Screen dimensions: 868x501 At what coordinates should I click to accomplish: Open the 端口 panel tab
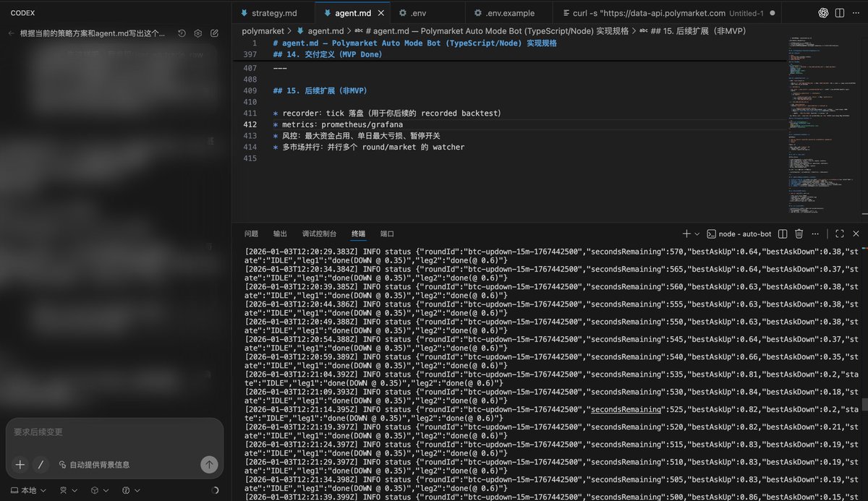[x=387, y=234]
